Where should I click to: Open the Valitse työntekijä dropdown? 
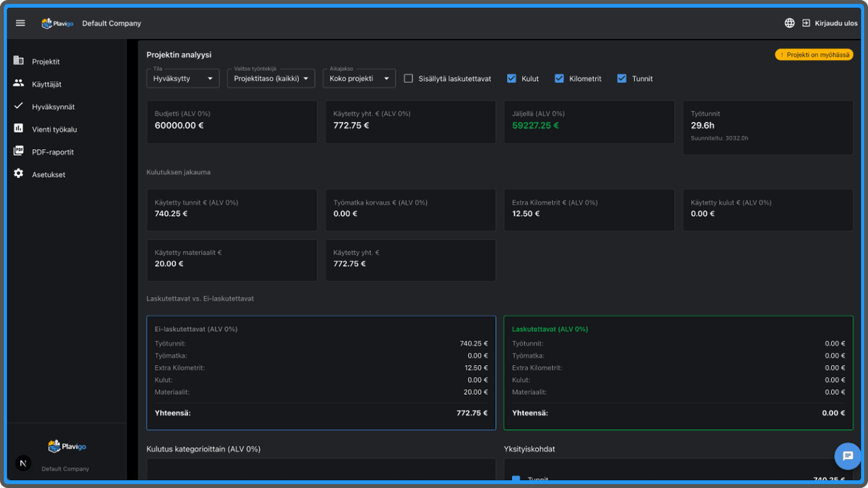coord(271,78)
